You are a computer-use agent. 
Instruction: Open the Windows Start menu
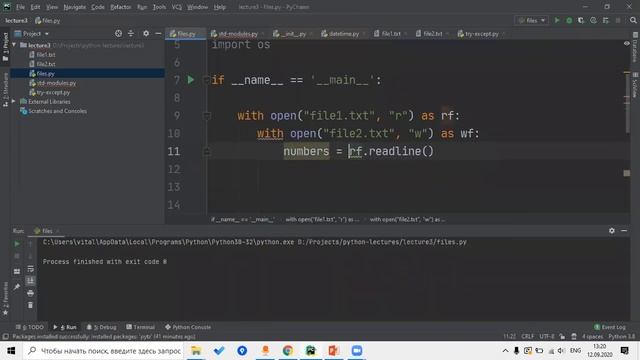[11, 351]
